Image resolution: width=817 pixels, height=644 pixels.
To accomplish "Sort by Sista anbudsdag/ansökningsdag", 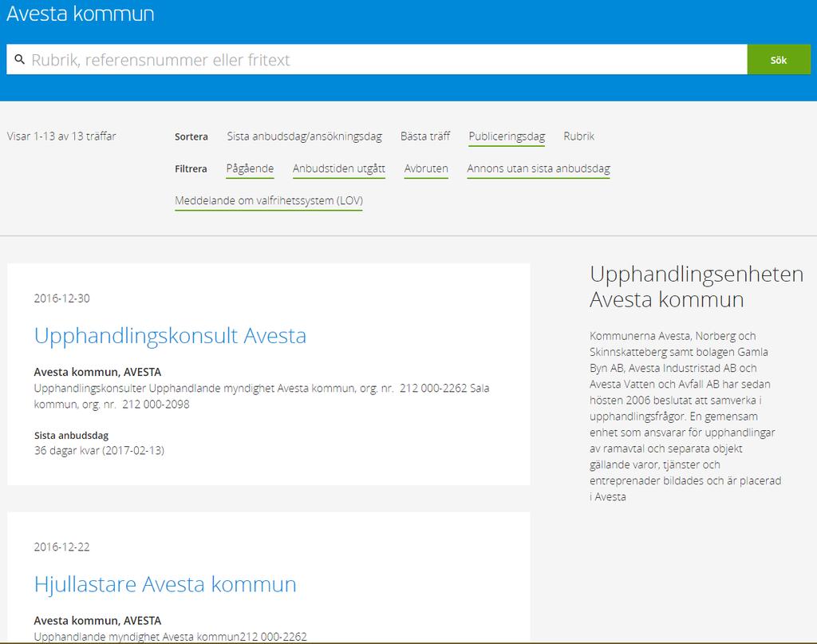I will point(304,136).
